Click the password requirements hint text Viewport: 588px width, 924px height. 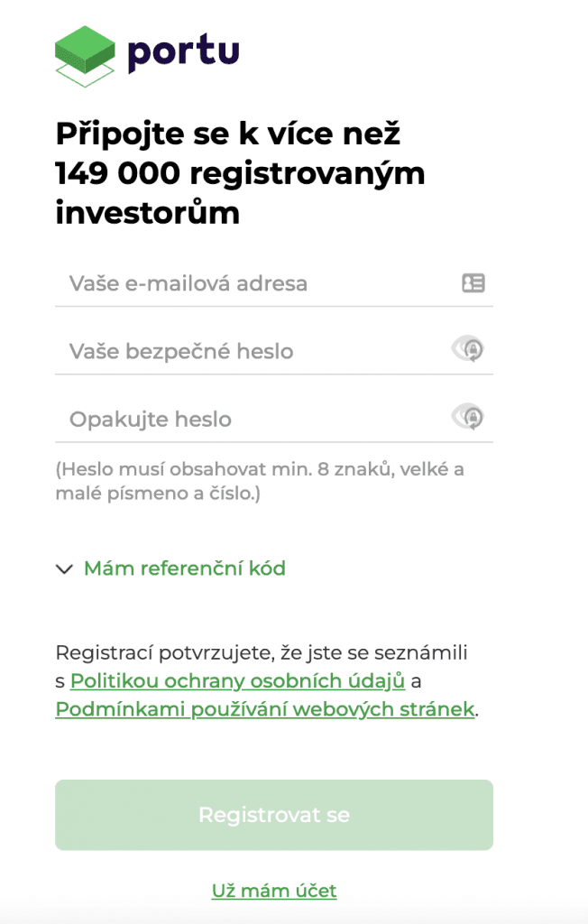coord(260,482)
